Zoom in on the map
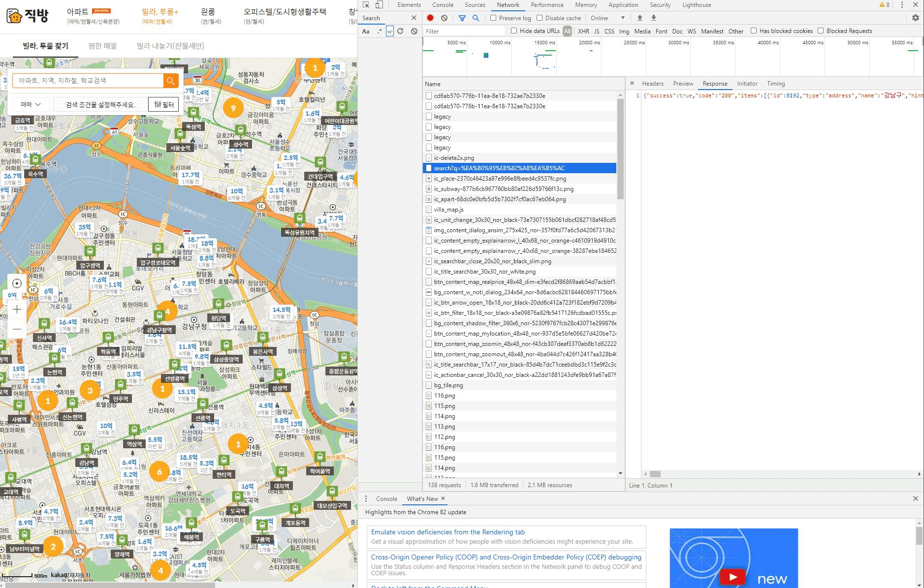Image resolution: width=924 pixels, height=588 pixels. pyautogui.click(x=17, y=309)
